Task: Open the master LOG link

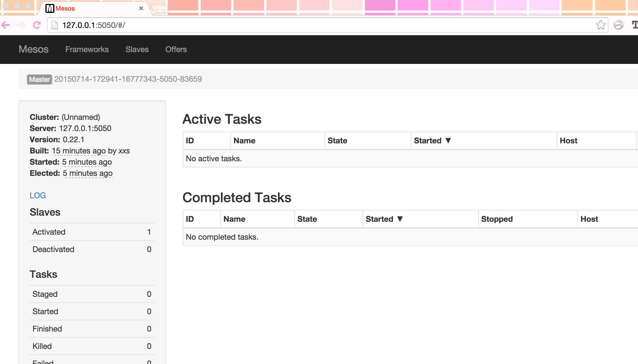Action: tap(38, 195)
